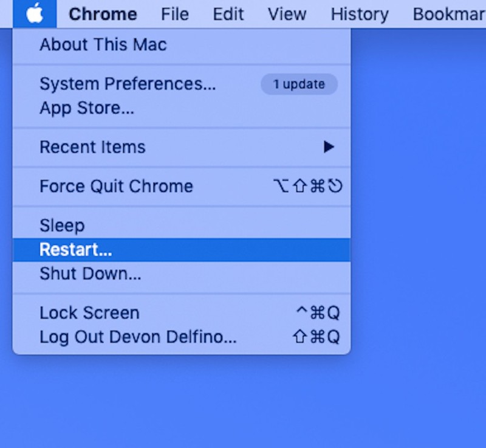Choose Shut Down from the menu
This screenshot has height=448, width=486.
click(x=90, y=274)
